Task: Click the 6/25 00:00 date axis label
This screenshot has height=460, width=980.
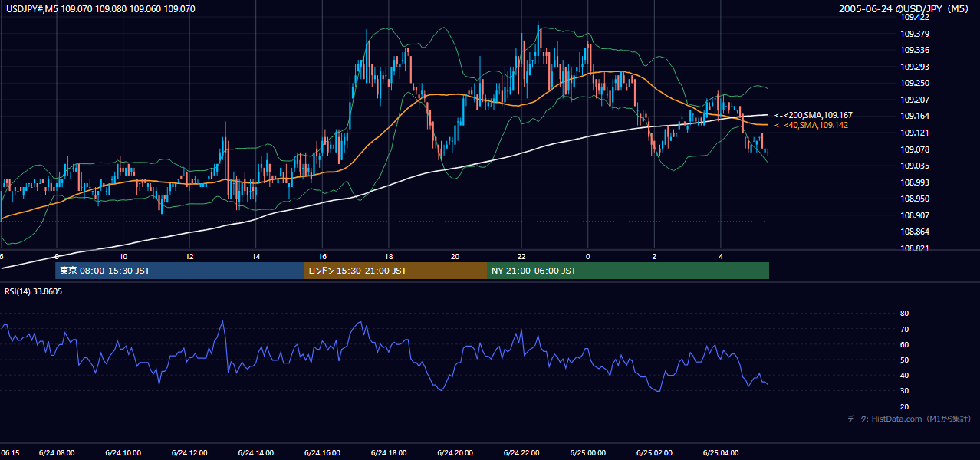Action: tap(588, 453)
